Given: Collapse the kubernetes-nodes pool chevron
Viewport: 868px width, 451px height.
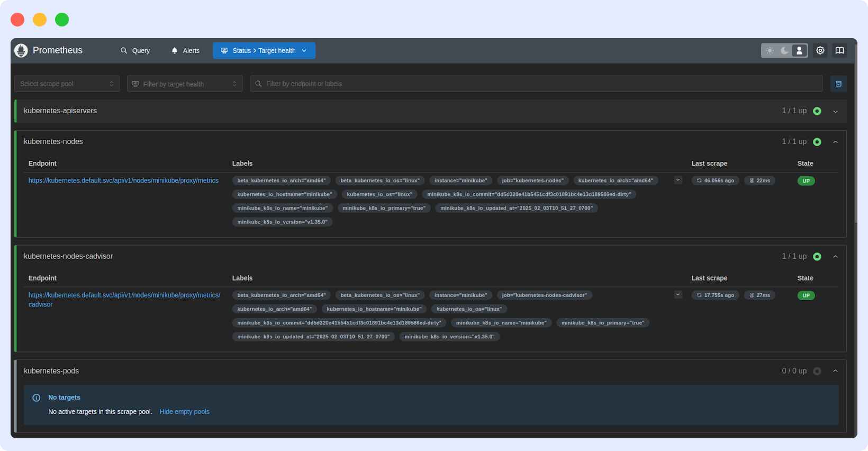Looking at the screenshot, I should coord(836,142).
